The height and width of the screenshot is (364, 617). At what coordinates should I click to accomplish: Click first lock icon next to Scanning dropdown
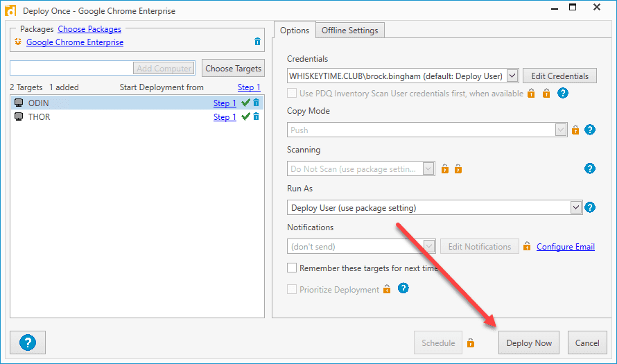pyautogui.click(x=445, y=168)
